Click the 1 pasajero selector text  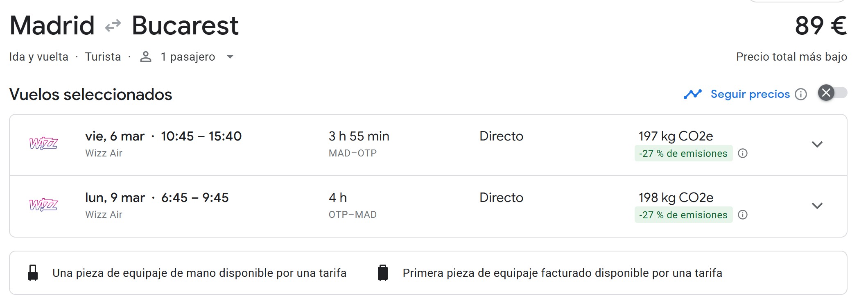click(188, 57)
